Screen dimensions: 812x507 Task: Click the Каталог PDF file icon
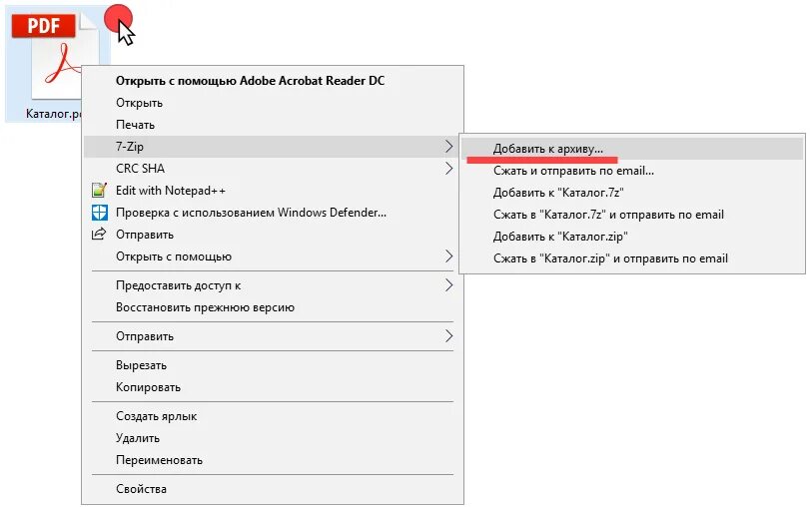55,60
